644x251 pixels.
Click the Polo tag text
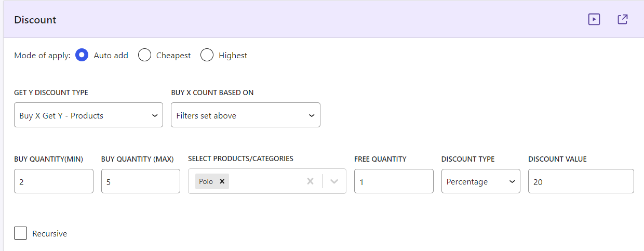206,181
